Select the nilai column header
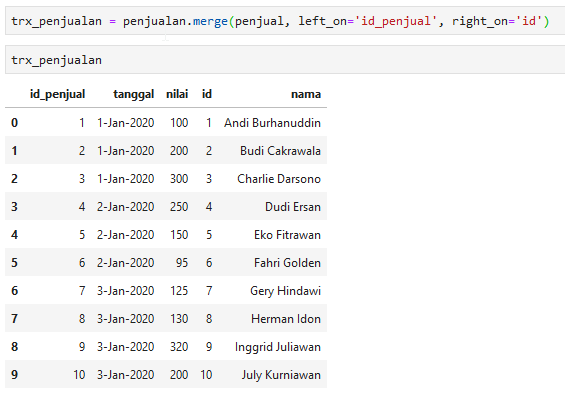 click(x=177, y=94)
